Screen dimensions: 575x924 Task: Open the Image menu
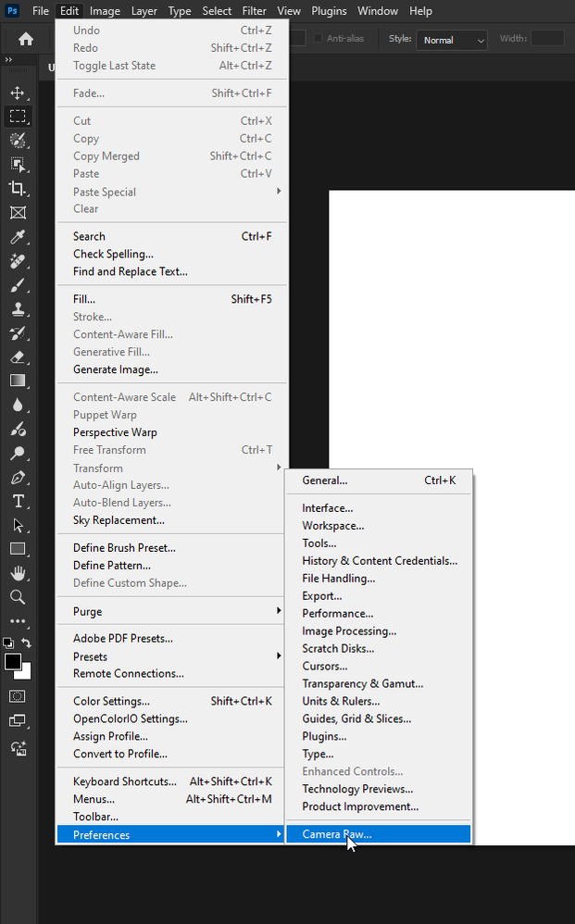coord(105,10)
